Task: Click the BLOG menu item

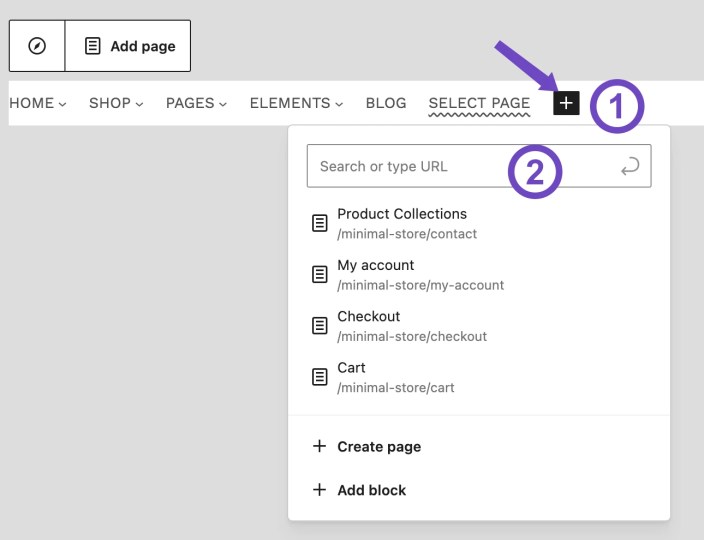Action: [386, 103]
